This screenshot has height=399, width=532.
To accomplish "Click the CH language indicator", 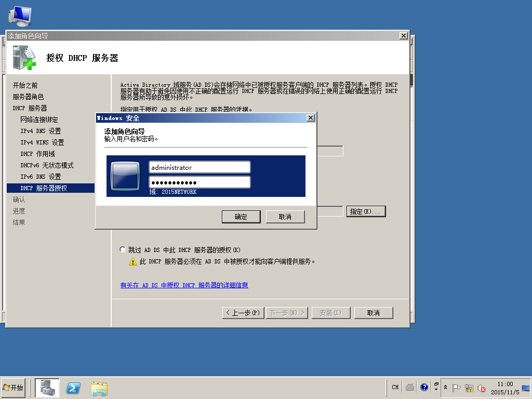I will pos(395,387).
